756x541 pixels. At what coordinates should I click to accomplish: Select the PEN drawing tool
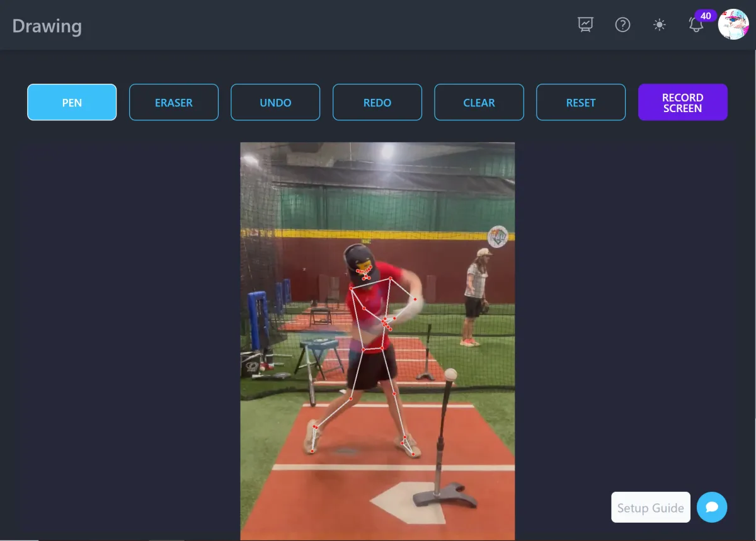72,102
